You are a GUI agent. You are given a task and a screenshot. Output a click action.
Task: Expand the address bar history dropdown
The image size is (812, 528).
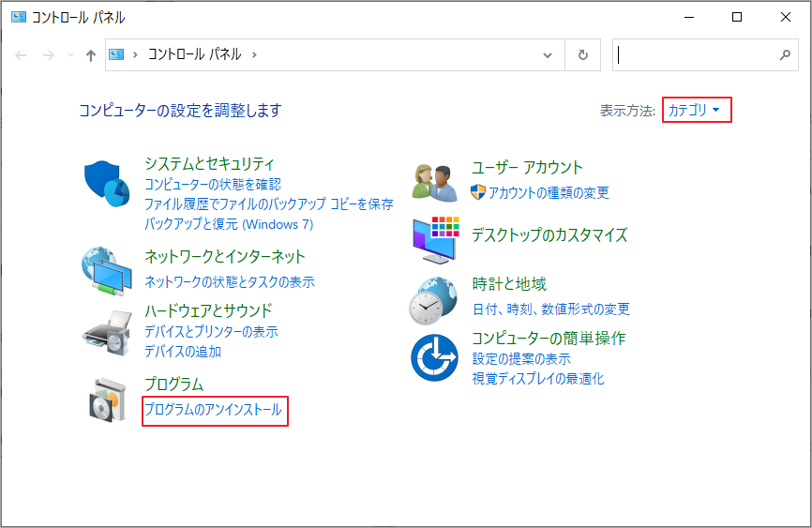point(548,55)
